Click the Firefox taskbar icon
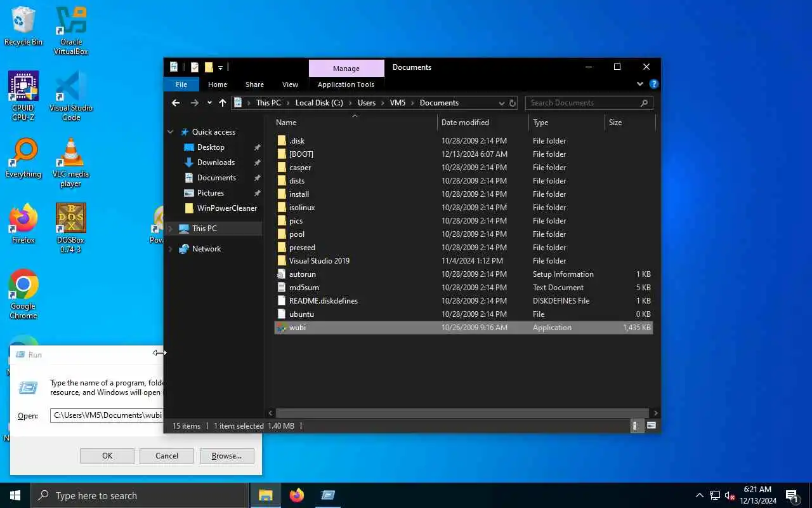The width and height of the screenshot is (812, 508). tap(297, 495)
